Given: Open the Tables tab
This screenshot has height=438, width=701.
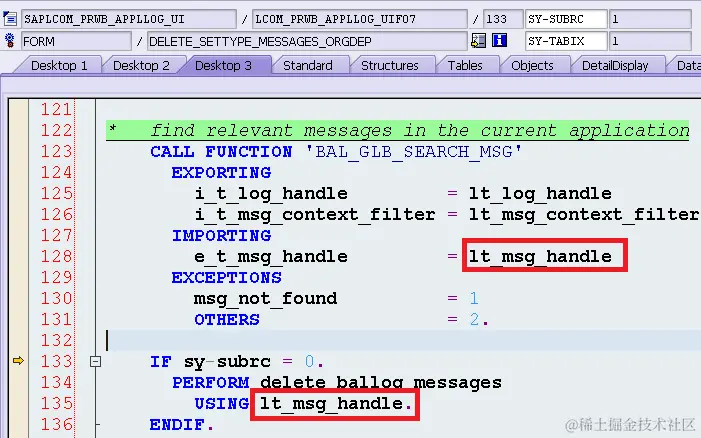Looking at the screenshot, I should [x=465, y=66].
